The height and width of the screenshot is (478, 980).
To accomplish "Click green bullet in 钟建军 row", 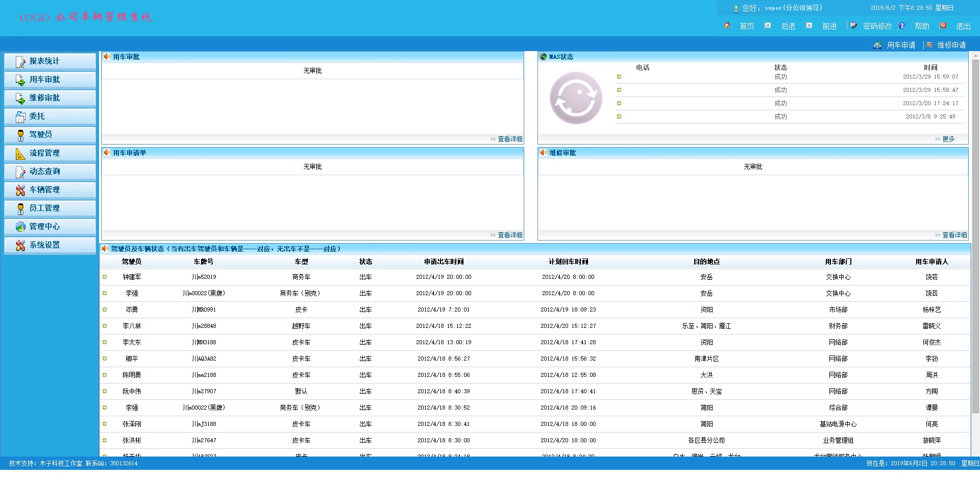I will coord(105,277).
